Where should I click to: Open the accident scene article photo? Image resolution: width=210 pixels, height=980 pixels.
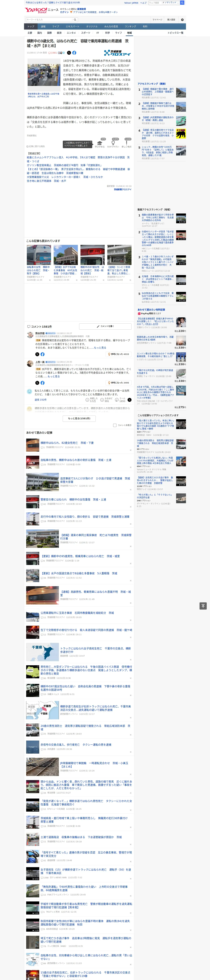pyautogui.click(x=44, y=75)
